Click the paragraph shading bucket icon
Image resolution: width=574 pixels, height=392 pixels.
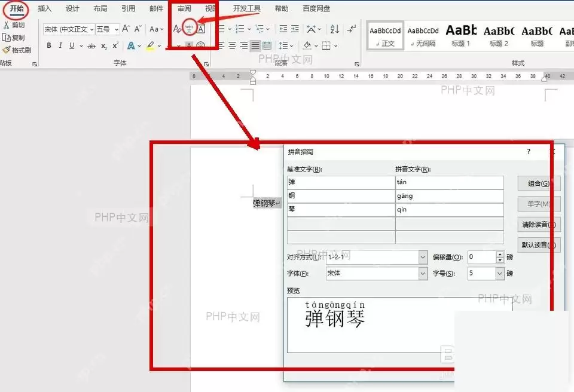point(307,45)
